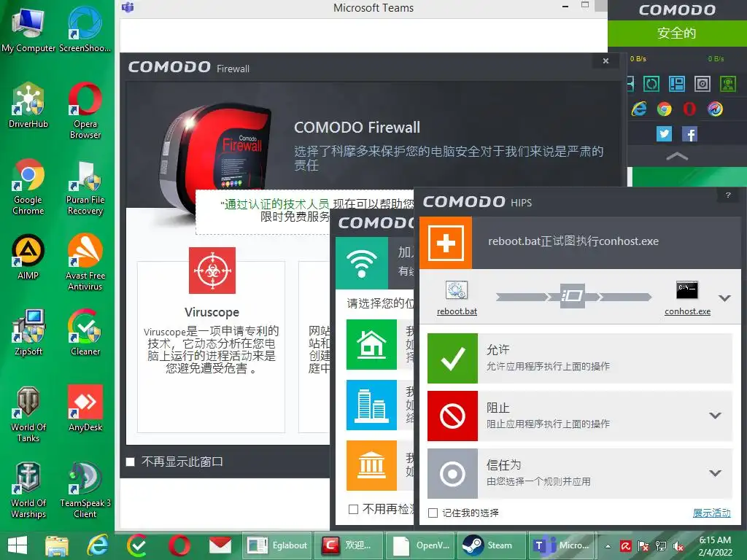
Task: Switch to Microsoft Teams taskbar window
Action: pyautogui.click(x=562, y=545)
